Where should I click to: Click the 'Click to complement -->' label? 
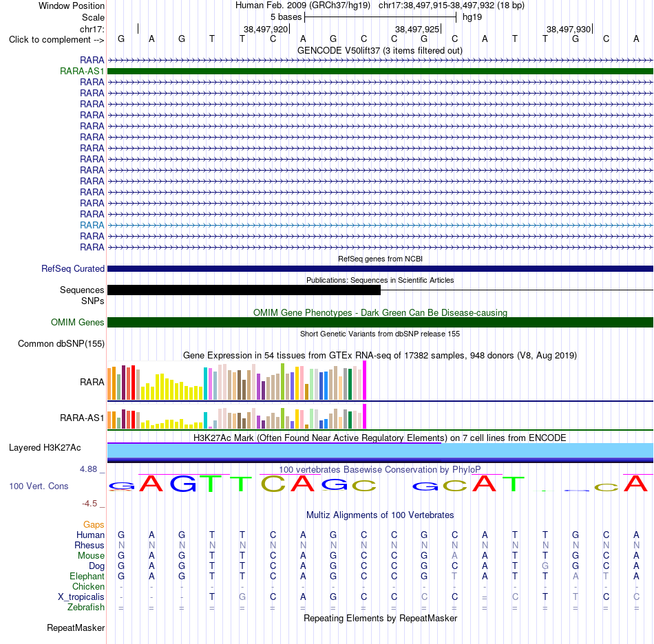coord(56,40)
